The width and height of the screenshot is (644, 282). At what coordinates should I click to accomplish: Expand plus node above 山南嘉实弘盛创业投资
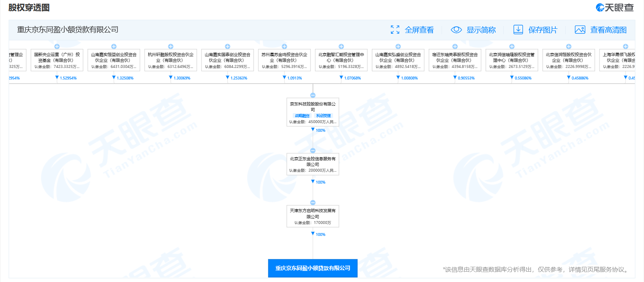click(x=398, y=47)
